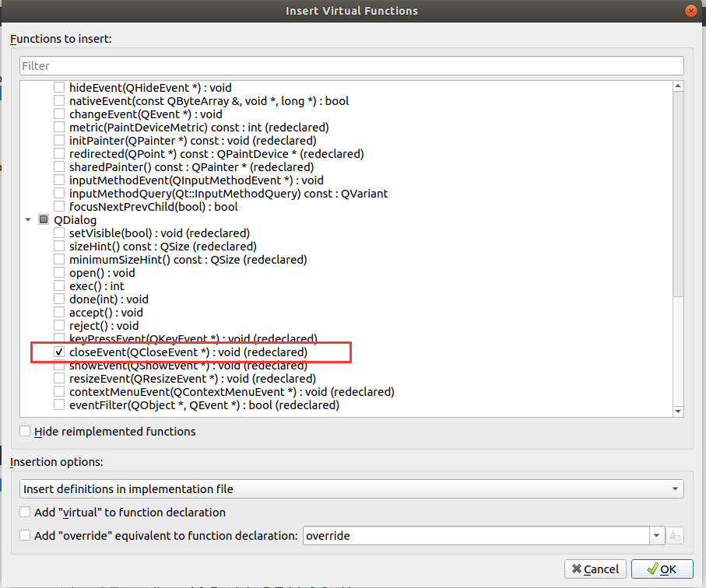Screen dimensions: 706x588
Task: Click the clear override history icon
Action: coord(675,535)
